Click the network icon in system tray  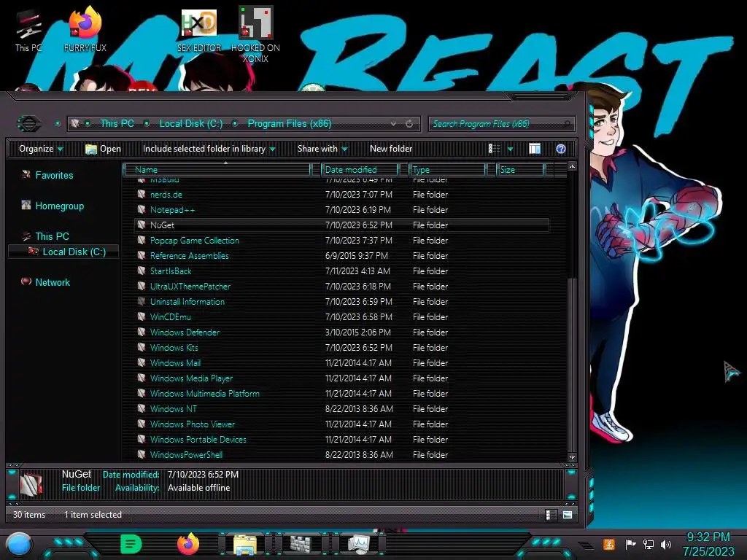[x=648, y=544]
